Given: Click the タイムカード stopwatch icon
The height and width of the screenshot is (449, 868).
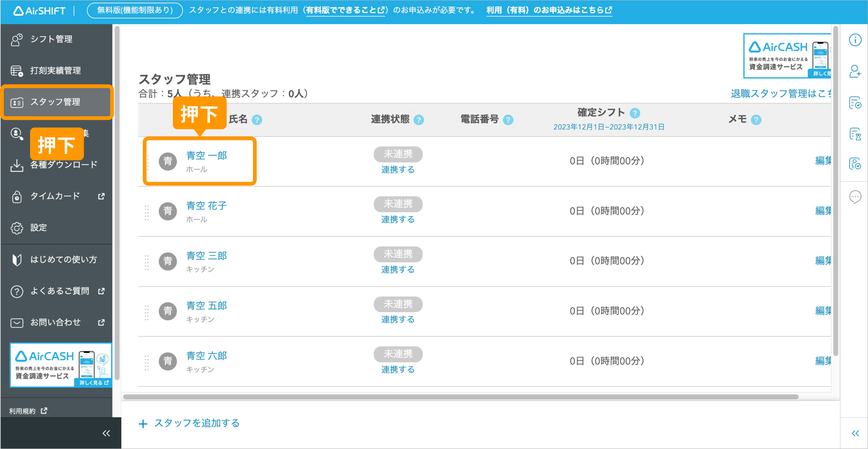Looking at the screenshot, I should (x=17, y=197).
